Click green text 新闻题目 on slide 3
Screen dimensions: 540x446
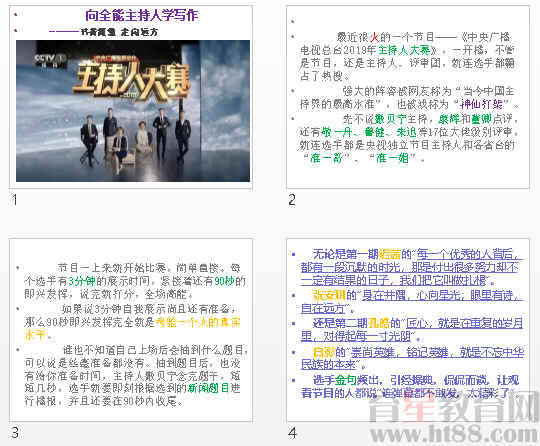point(208,388)
